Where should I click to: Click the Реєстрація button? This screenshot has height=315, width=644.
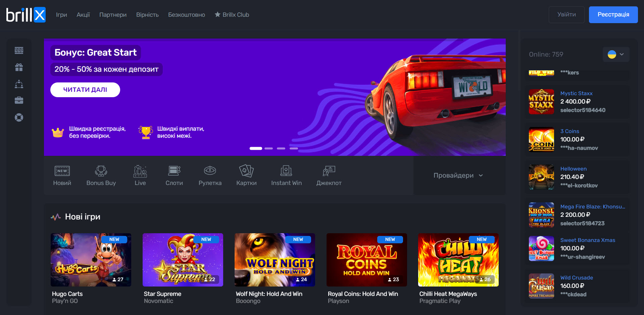coord(613,14)
